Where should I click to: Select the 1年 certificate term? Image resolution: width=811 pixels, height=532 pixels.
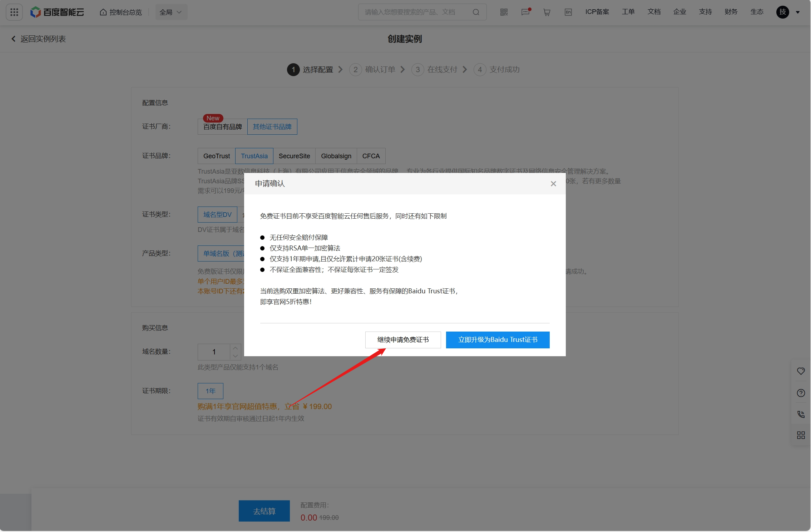211,391
